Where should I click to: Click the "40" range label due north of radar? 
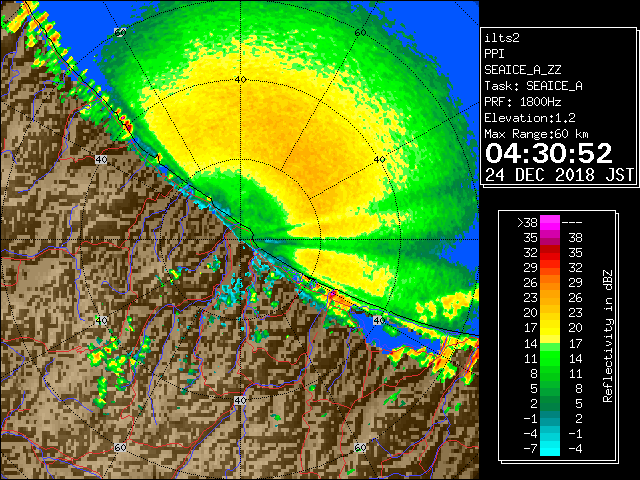click(240, 80)
